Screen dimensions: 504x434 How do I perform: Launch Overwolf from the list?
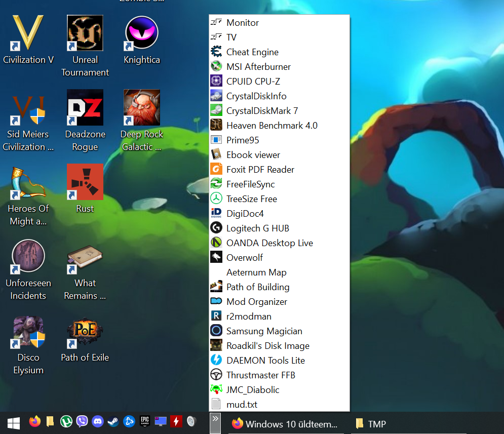tap(279, 258)
